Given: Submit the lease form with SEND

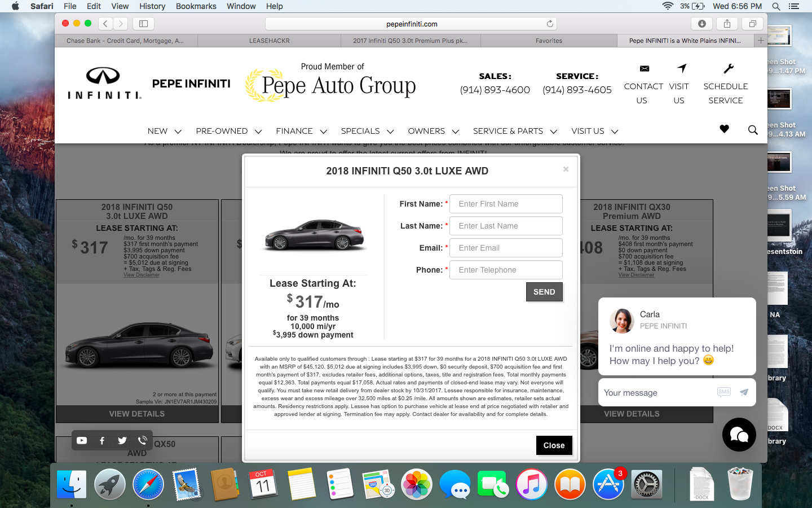Looking at the screenshot, I should (x=544, y=292).
